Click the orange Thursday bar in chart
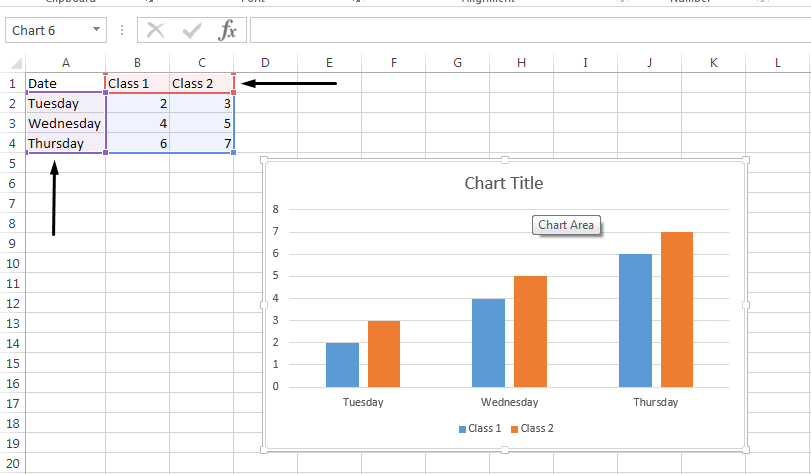This screenshot has height=474, width=811. click(x=677, y=309)
